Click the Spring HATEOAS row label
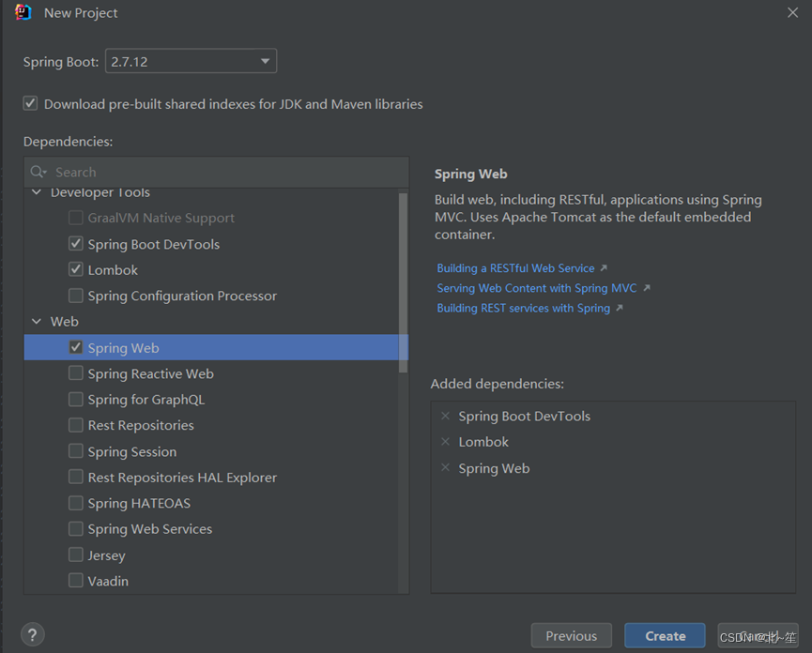This screenshot has height=653, width=812. (139, 503)
